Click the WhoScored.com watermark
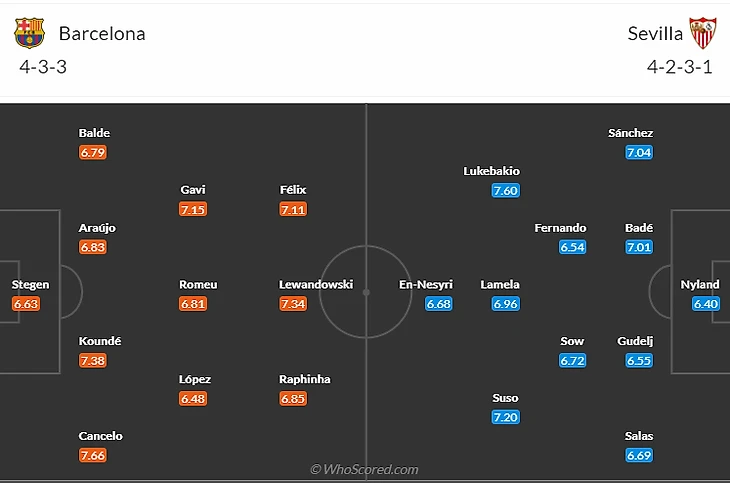 point(364,469)
